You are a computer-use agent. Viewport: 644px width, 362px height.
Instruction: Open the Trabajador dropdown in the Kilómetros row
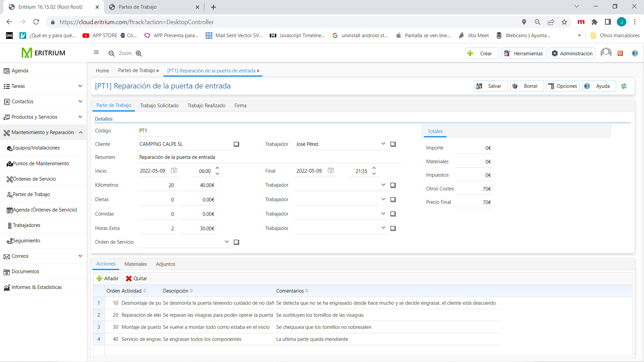click(383, 185)
